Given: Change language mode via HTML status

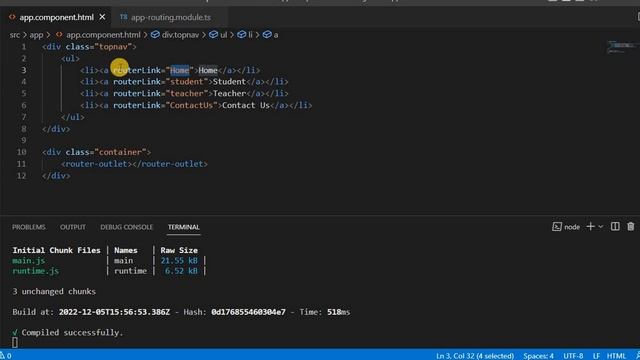Looking at the screenshot, I should (616, 356).
